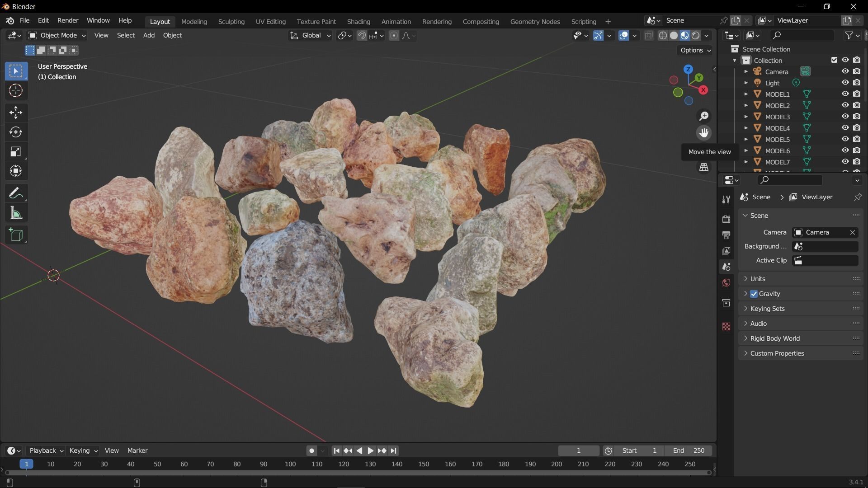Toggle viewport gizmos display

pos(598,36)
